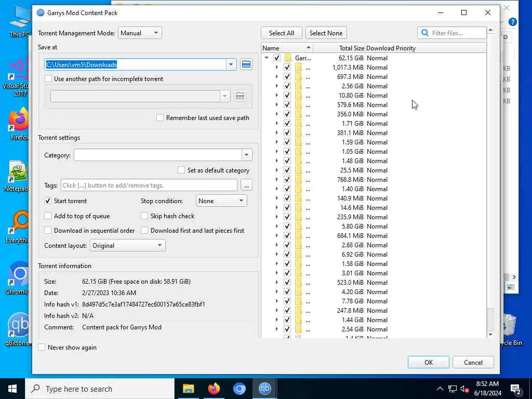Click file list scrollbar up arrow

[490, 30]
